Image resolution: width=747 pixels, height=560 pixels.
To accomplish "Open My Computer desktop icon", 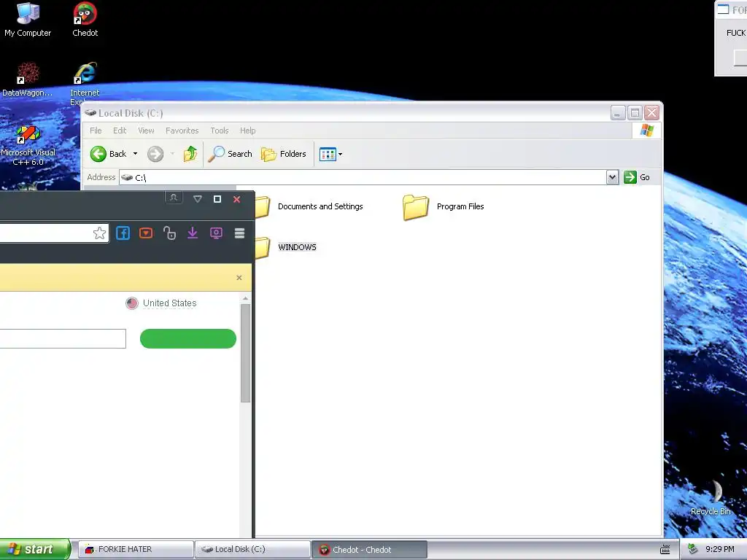I will click(x=28, y=20).
